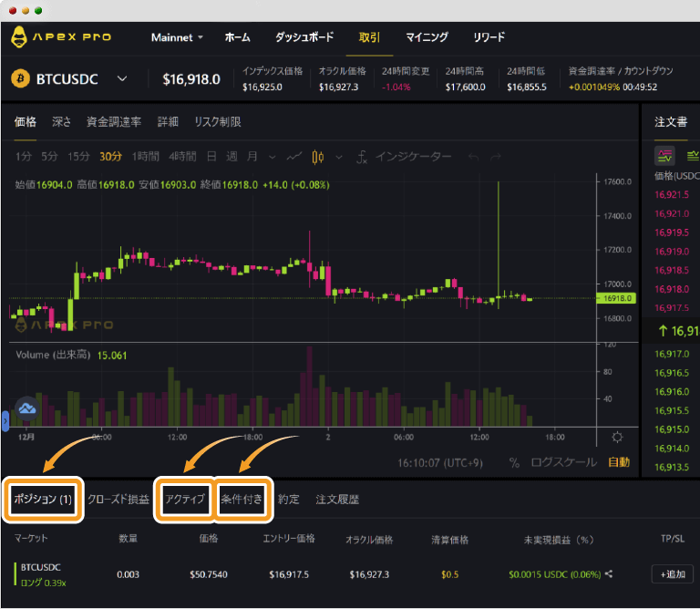Click the fx indicators icon
The height and width of the screenshot is (609, 700).
pyautogui.click(x=362, y=157)
